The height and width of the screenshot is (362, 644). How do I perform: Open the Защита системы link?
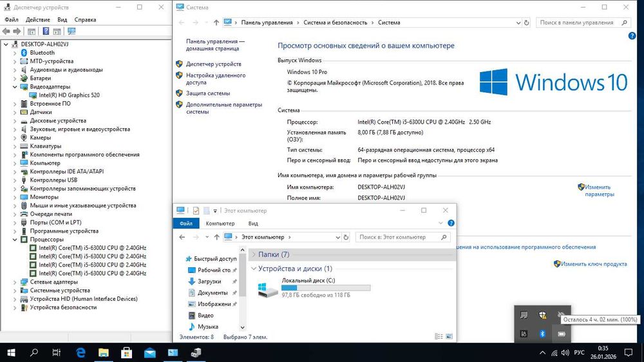pos(208,93)
